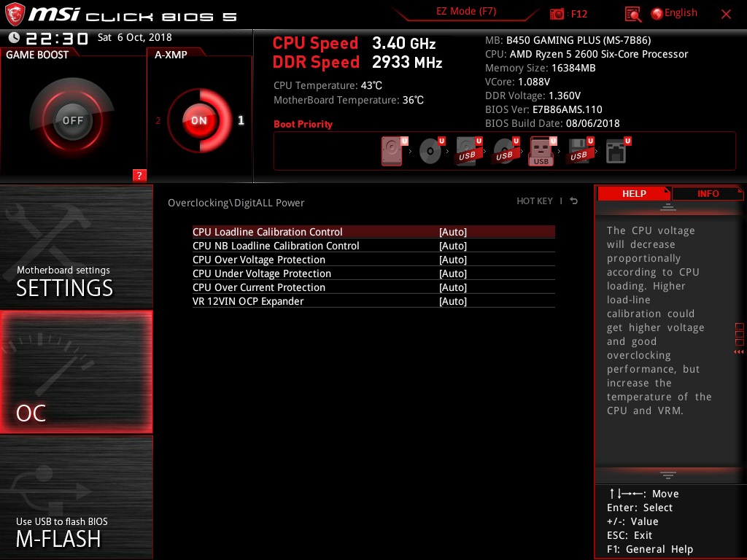
Task: Go back with the return arrow icon
Action: pyautogui.click(x=573, y=201)
